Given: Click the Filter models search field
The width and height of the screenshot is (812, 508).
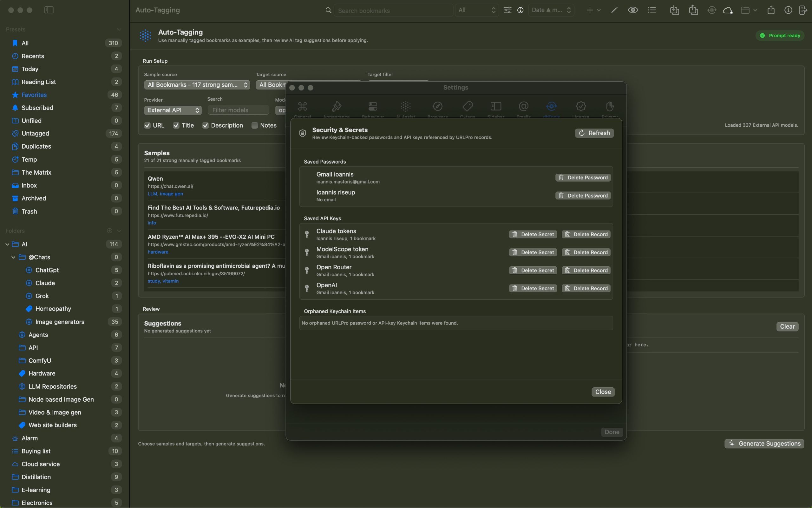Looking at the screenshot, I should pos(238,110).
